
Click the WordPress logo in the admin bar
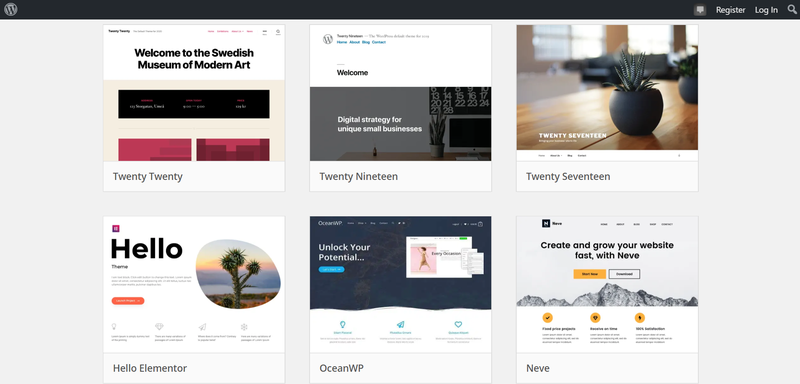(11, 9)
